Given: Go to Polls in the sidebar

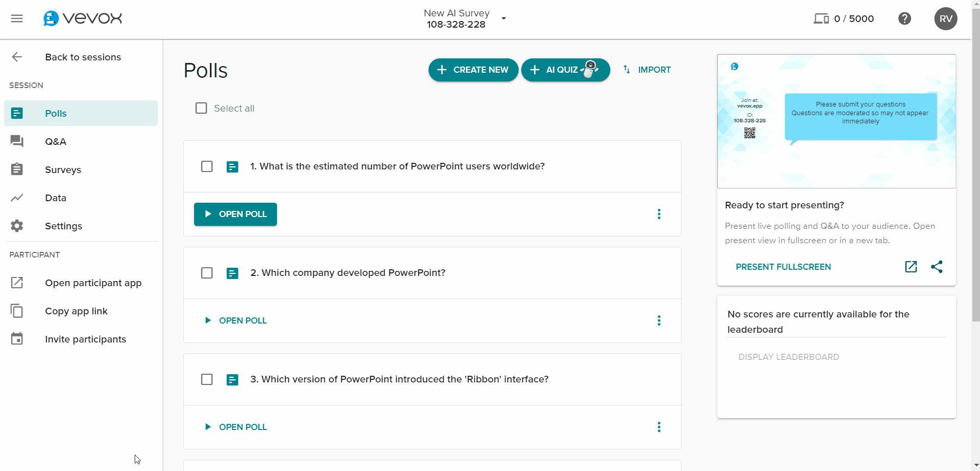Looking at the screenshot, I should point(81,113).
